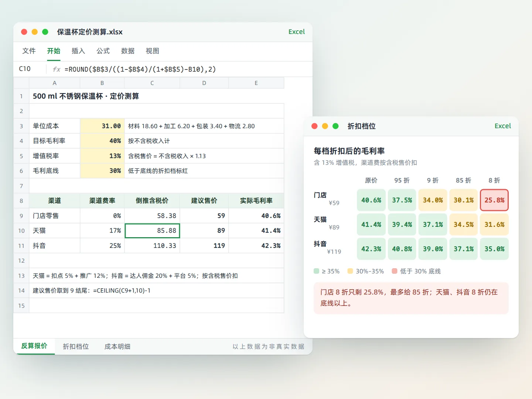Open the 文件 menu
532x399 pixels.
coord(29,51)
